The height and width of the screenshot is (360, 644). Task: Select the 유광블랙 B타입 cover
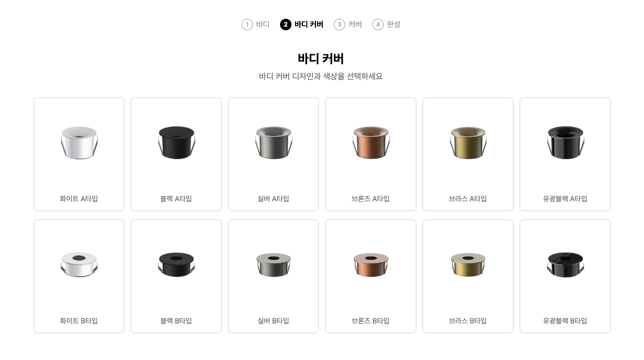tap(565, 276)
